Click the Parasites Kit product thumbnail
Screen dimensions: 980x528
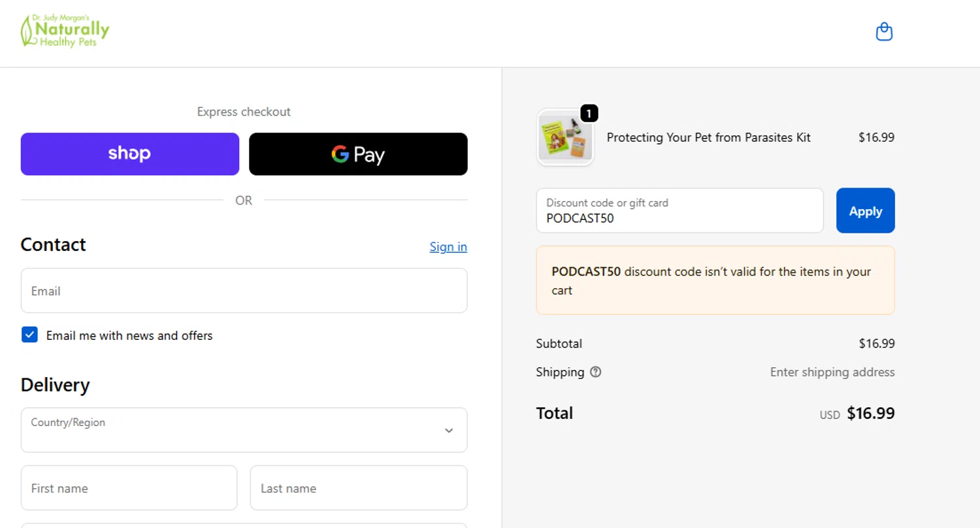tap(565, 138)
